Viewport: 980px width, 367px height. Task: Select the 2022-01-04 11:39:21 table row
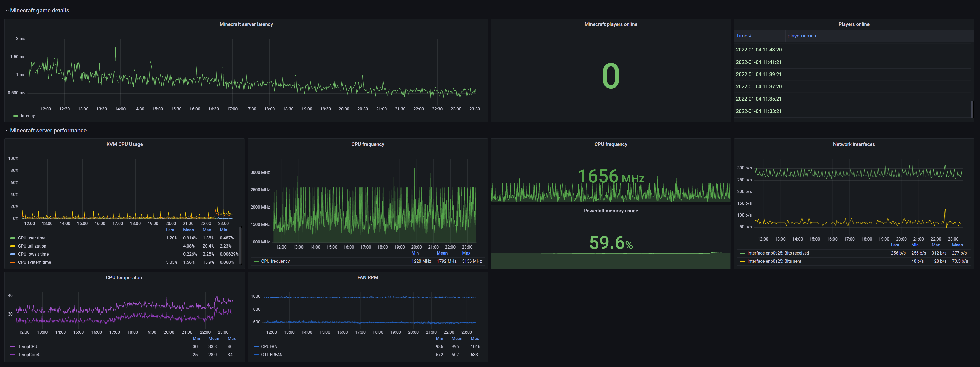[853, 74]
